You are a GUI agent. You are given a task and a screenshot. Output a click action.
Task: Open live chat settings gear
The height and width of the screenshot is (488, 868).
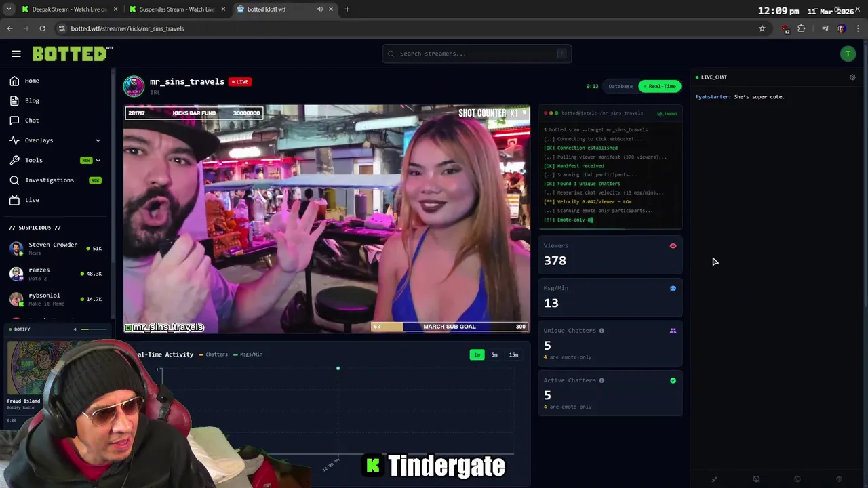(852, 77)
